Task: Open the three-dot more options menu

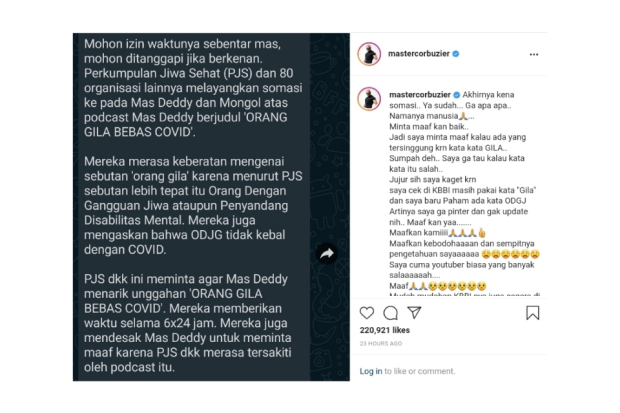Action: 534,54
